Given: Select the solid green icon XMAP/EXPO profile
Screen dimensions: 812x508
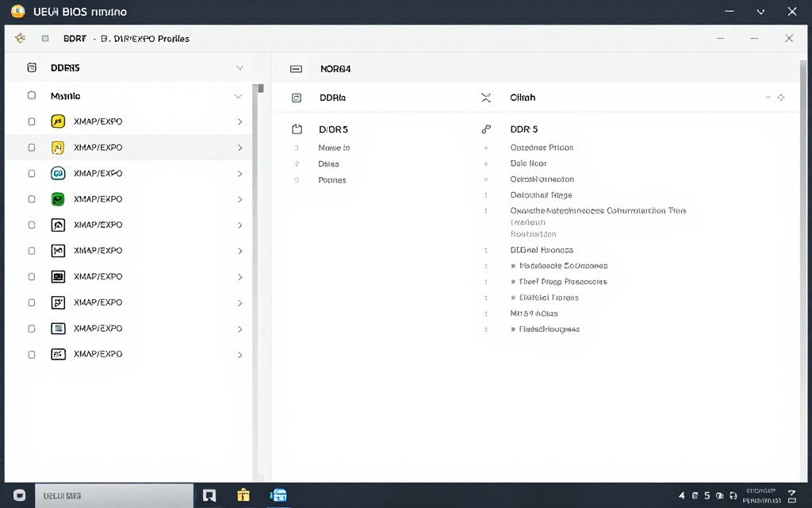Looking at the screenshot, I should pos(57,199).
